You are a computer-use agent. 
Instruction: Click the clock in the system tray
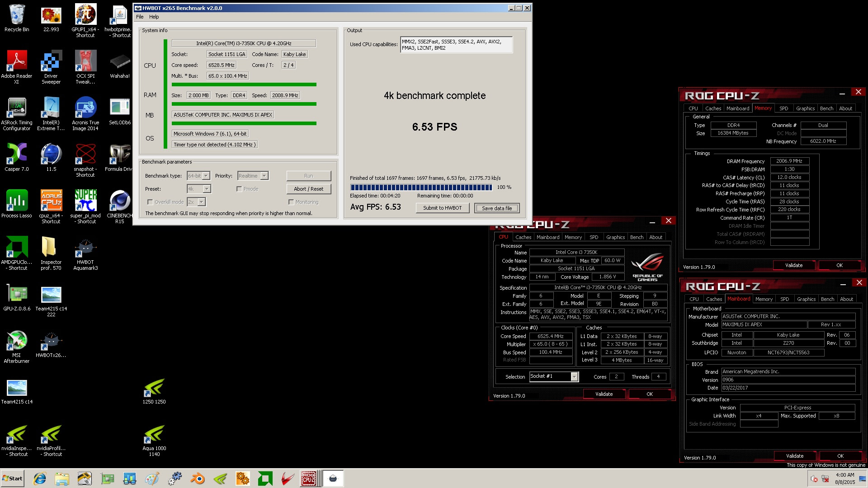[845, 479]
